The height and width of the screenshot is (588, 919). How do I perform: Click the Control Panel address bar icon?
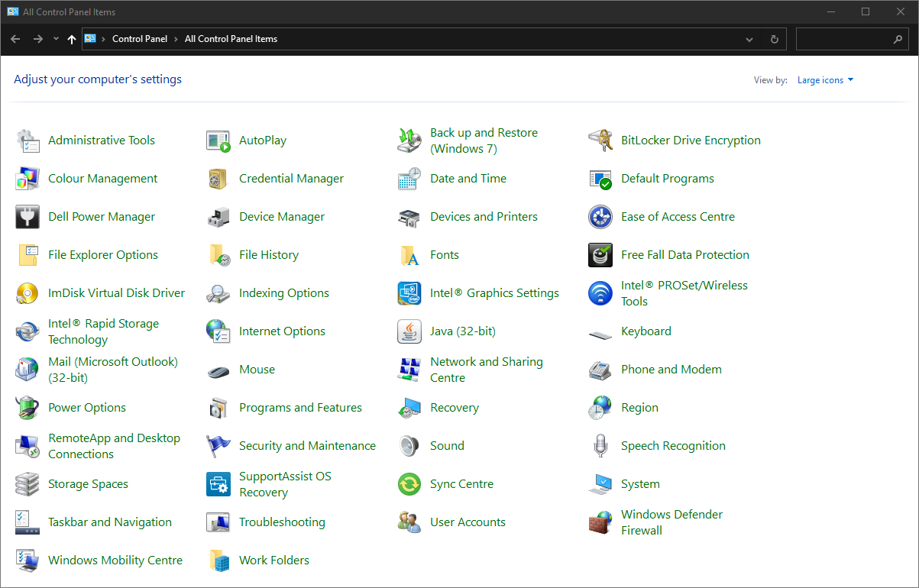click(90, 39)
